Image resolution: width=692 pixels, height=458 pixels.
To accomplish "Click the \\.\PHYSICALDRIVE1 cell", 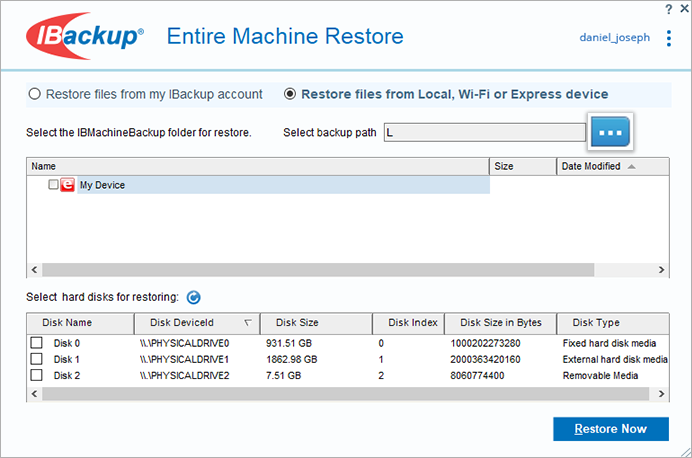I will (x=184, y=360).
